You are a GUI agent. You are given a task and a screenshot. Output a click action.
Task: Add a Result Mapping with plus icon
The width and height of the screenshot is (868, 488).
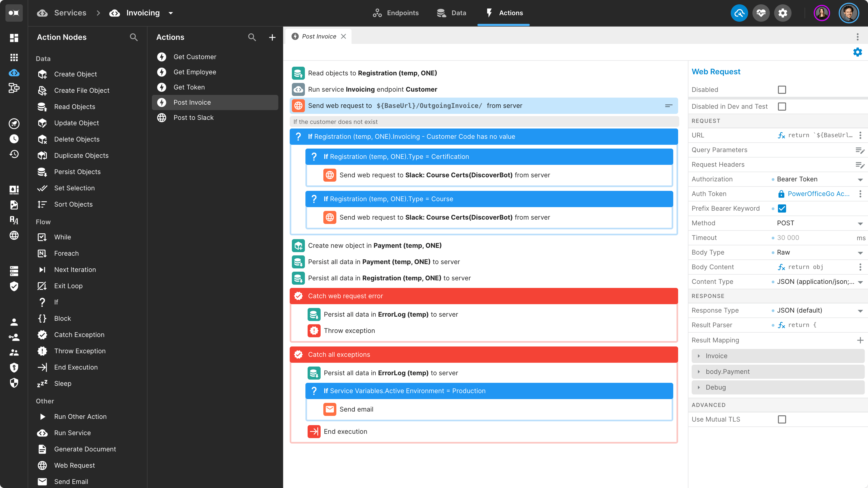click(860, 340)
